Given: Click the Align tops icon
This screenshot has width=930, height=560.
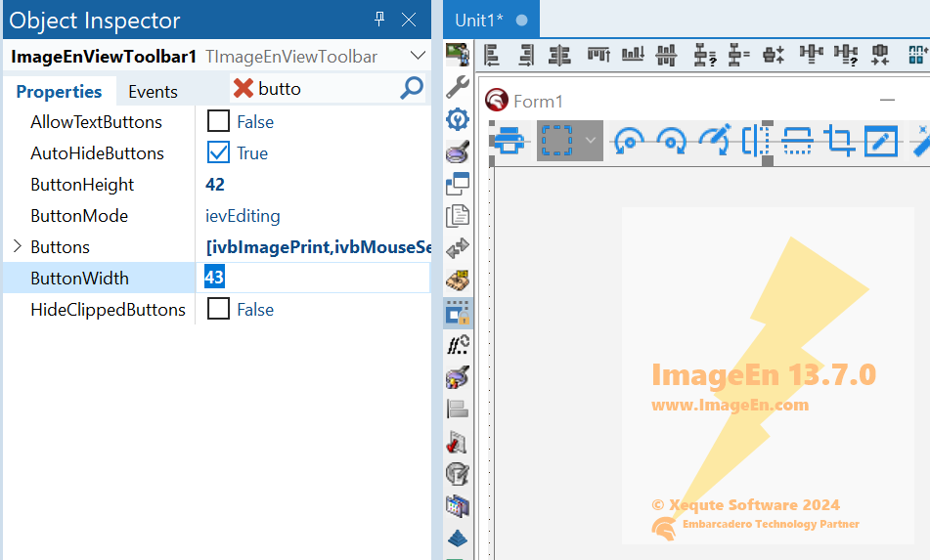Looking at the screenshot, I should point(599,55).
